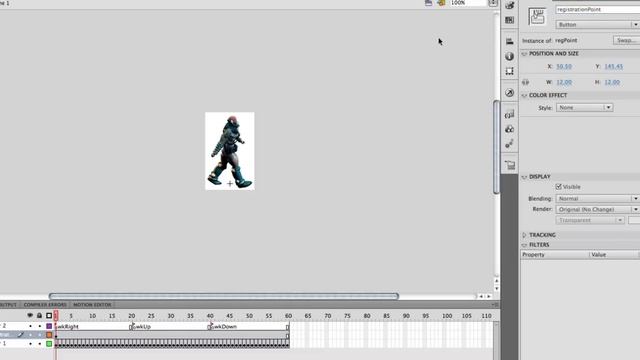The width and height of the screenshot is (640, 360).
Task: Open the Transparent dropdown
Action: click(x=590, y=220)
